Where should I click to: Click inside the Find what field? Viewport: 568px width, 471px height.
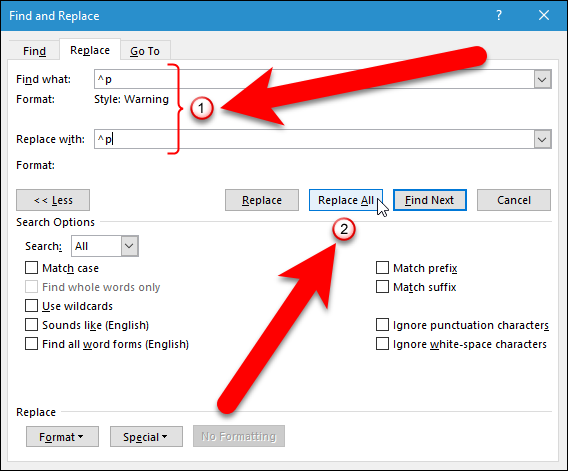[x=314, y=79]
